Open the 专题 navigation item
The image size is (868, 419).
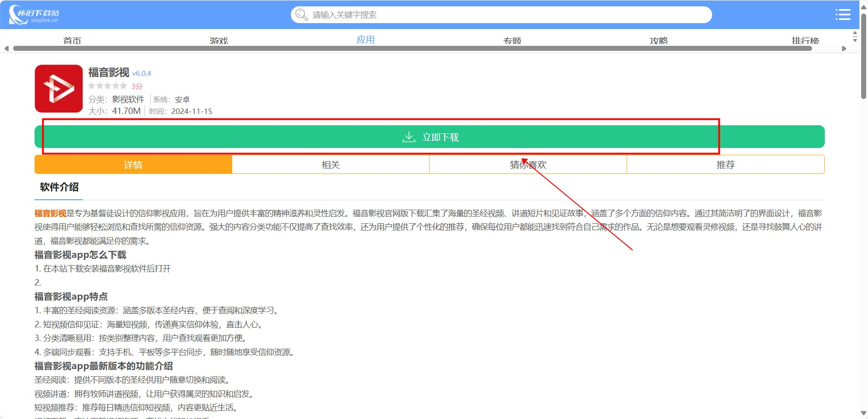[513, 40]
